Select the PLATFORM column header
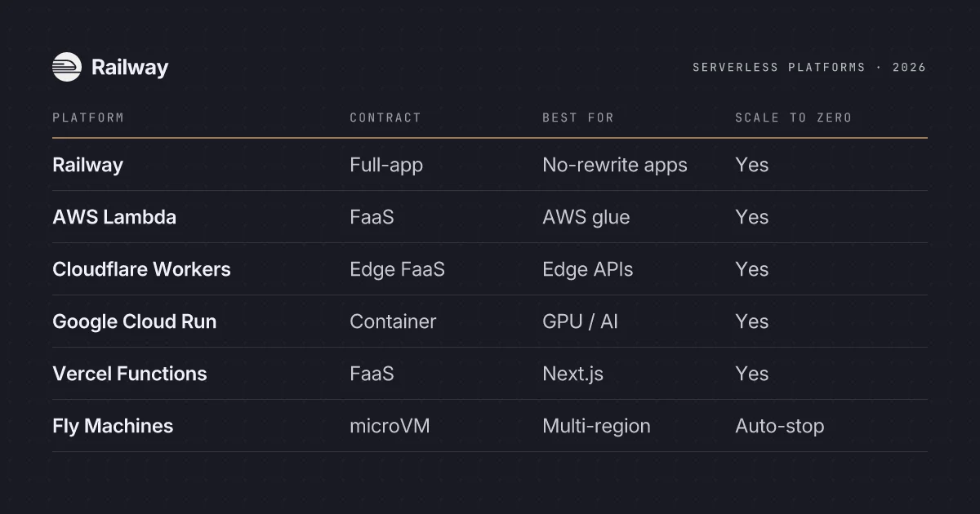The height and width of the screenshot is (514, 980). [88, 117]
